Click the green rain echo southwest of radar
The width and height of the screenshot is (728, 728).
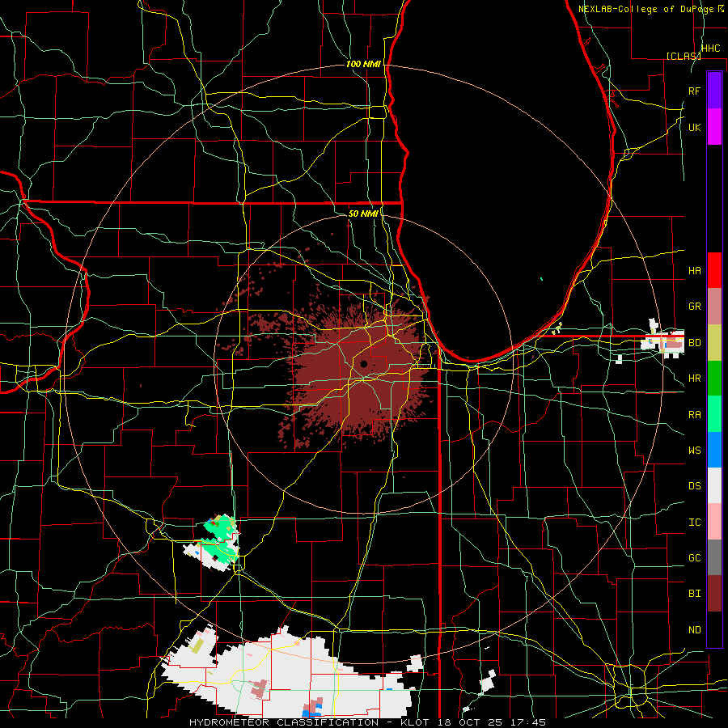[219, 539]
